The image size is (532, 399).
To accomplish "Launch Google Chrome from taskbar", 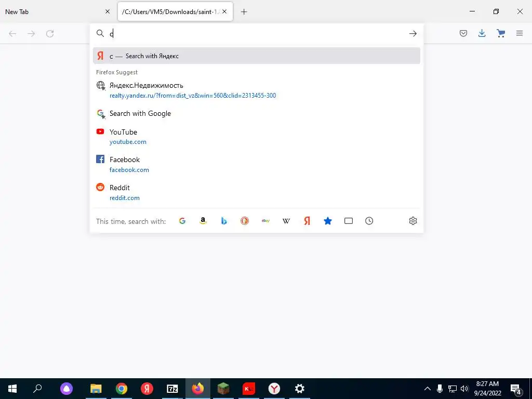I will point(122,389).
